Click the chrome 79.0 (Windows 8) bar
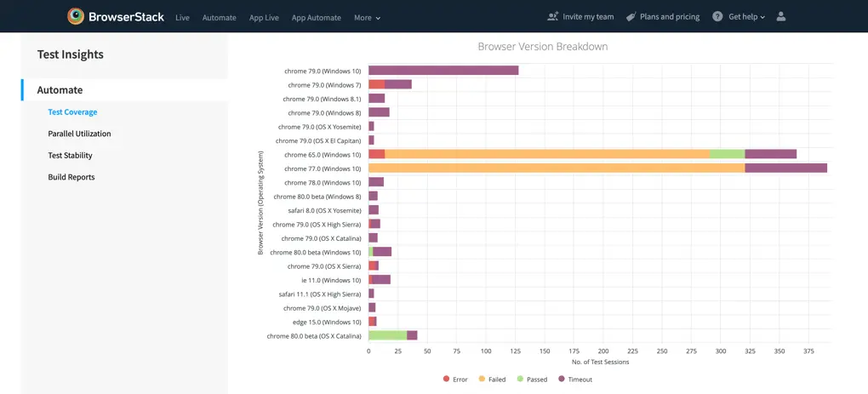The height and width of the screenshot is (394, 868). tap(380, 112)
